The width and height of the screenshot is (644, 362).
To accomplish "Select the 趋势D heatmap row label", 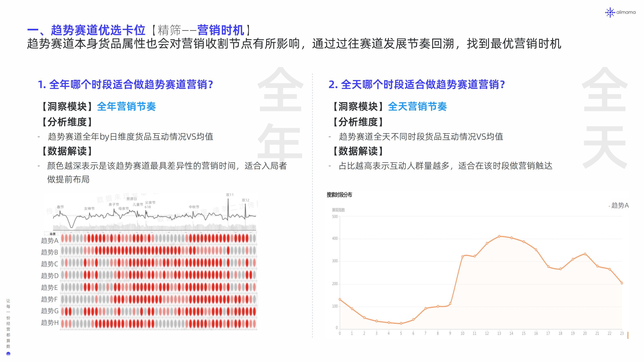I will [49, 275].
